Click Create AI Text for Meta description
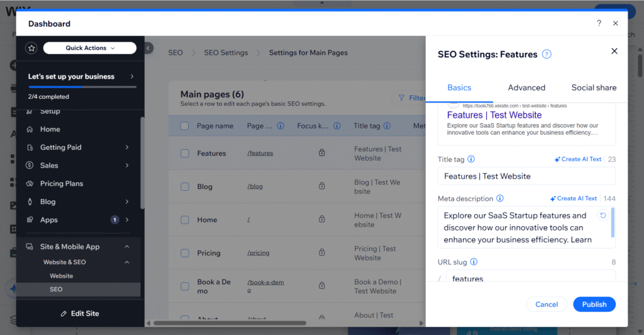The width and height of the screenshot is (644, 335). pyautogui.click(x=574, y=198)
